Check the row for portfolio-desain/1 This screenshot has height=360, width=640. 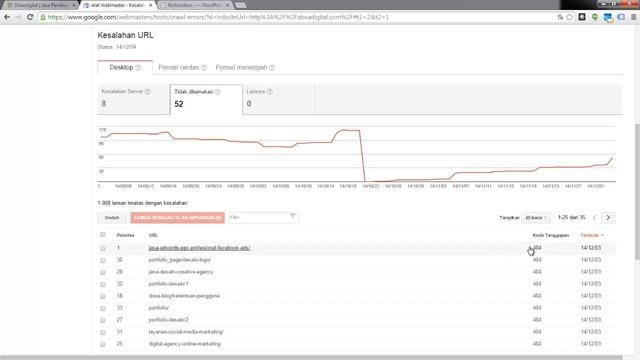click(x=102, y=284)
